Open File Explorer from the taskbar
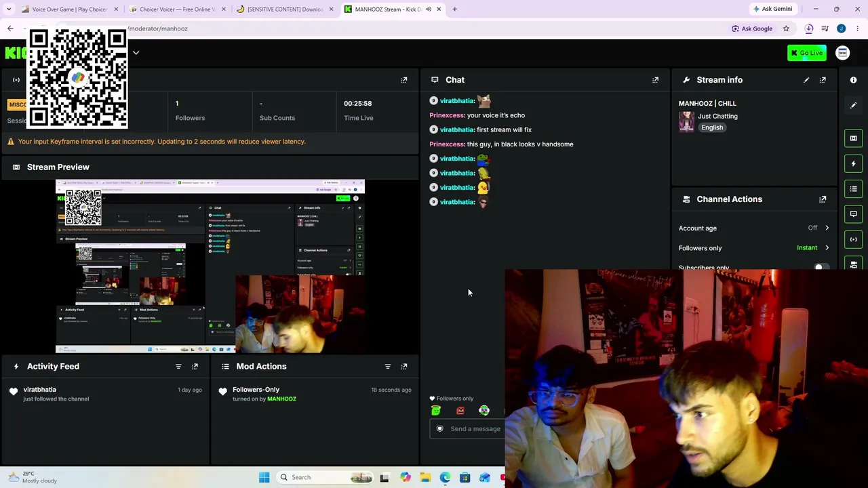Screen dimensions: 868x488 425,477
